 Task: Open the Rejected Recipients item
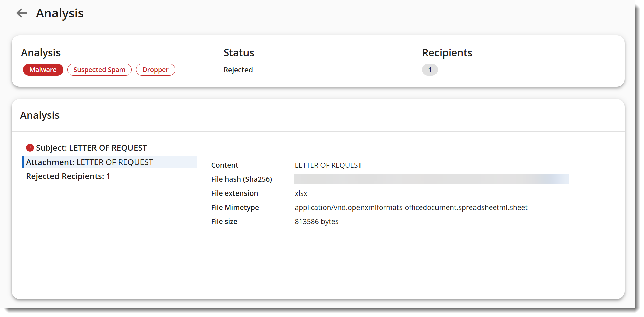pyautogui.click(x=68, y=176)
